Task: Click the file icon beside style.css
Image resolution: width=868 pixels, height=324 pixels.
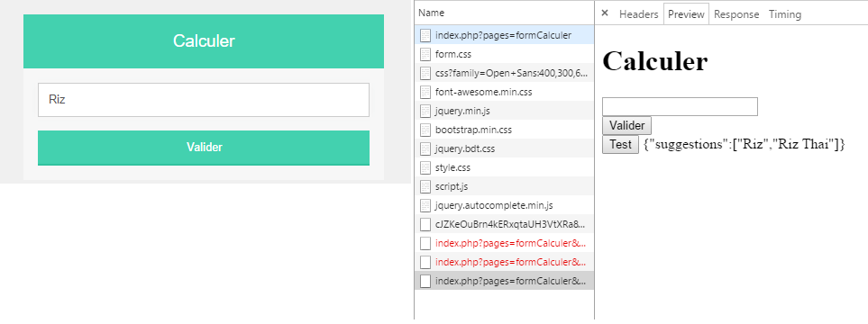Action: pyautogui.click(x=425, y=167)
